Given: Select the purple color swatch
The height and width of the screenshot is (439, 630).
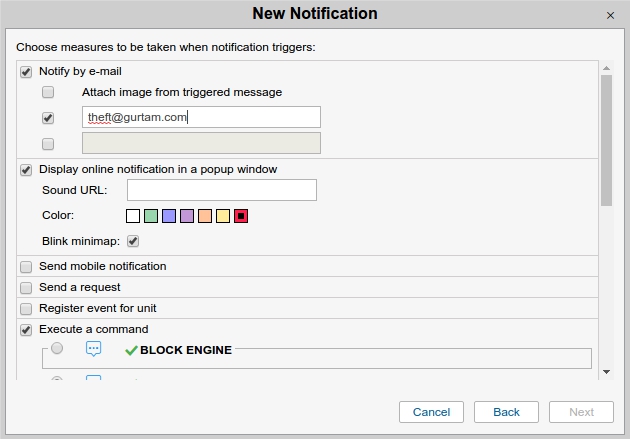Looking at the screenshot, I should (187, 216).
